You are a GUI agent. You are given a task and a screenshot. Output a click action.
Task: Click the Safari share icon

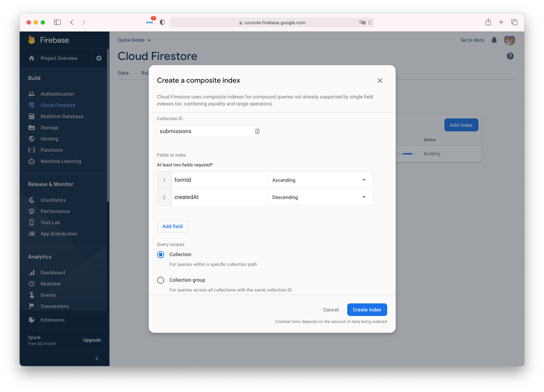488,22
